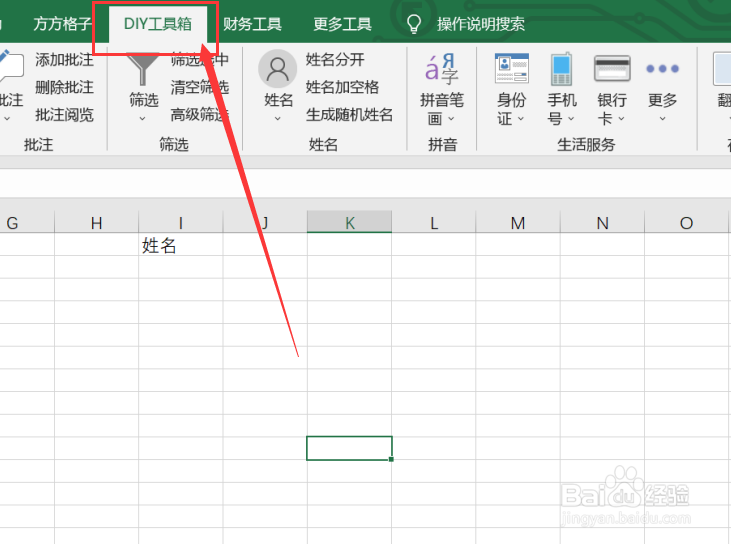Expand the 姓名 dropdown arrow
Image resolution: width=731 pixels, height=544 pixels.
[278, 119]
